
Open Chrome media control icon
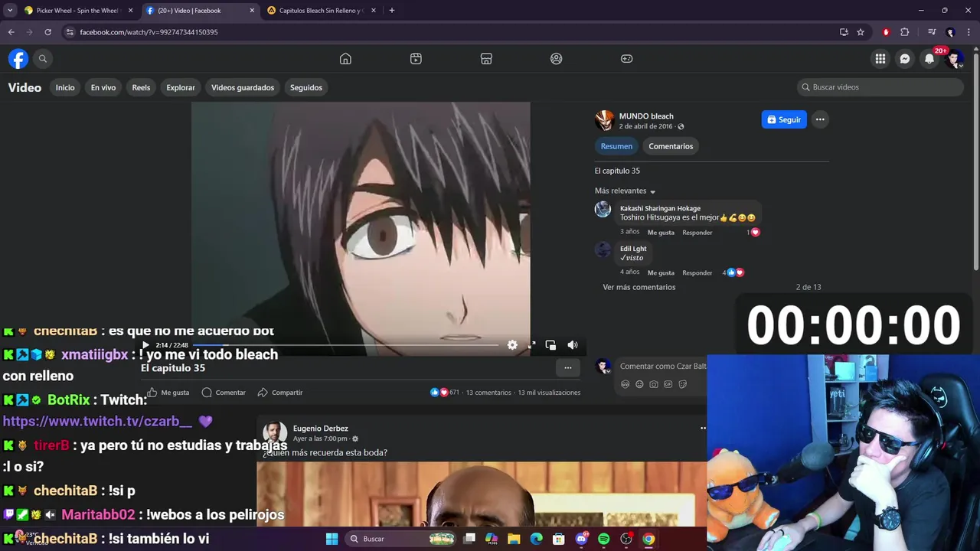coord(932,32)
